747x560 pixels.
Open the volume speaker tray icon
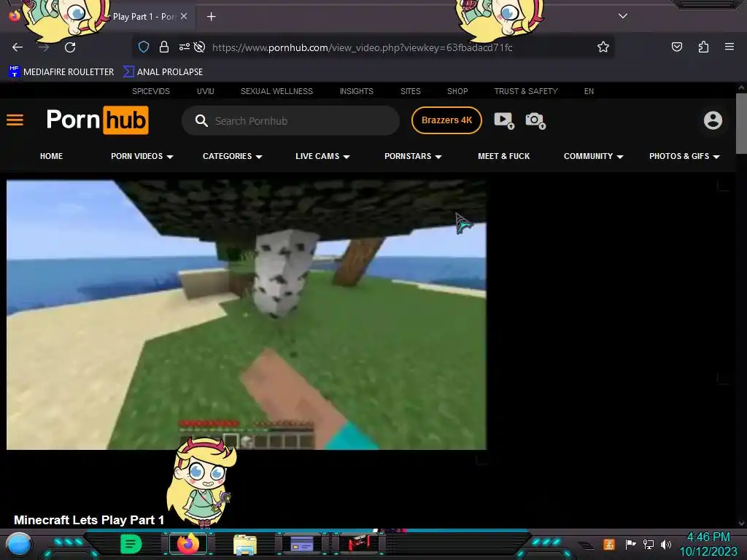(x=665, y=544)
